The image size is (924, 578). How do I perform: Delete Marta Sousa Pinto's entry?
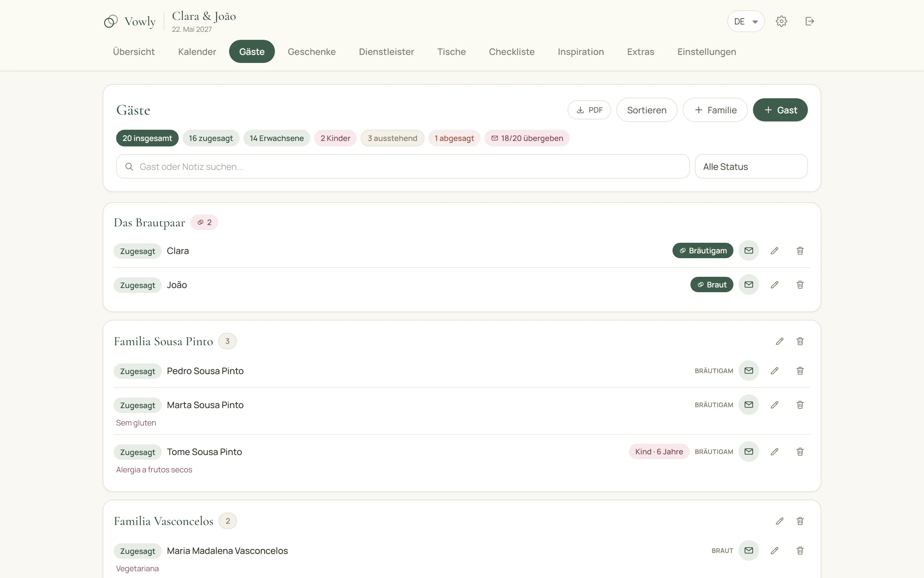(x=800, y=405)
